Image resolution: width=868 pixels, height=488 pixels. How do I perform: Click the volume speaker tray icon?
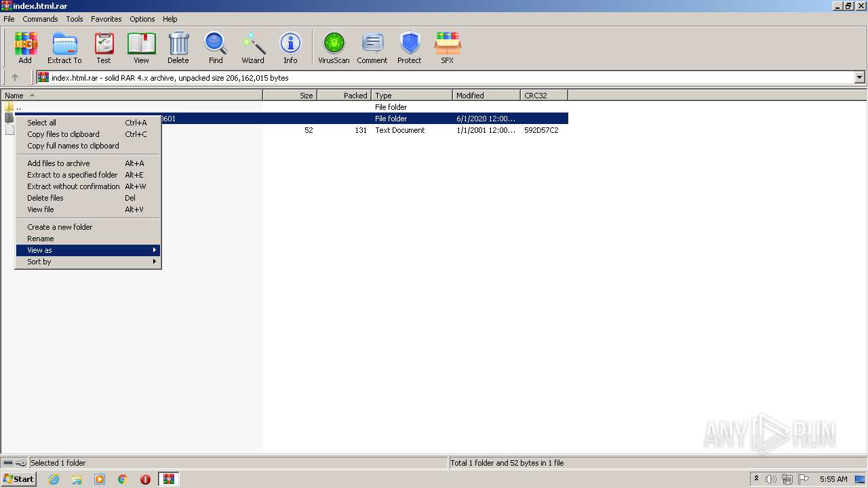tap(771, 479)
